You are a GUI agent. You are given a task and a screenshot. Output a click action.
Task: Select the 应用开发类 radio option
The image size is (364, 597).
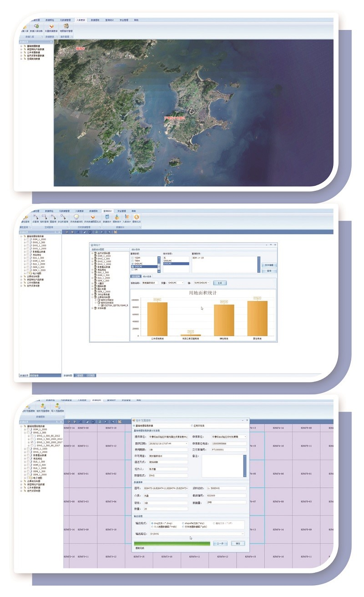point(192,426)
